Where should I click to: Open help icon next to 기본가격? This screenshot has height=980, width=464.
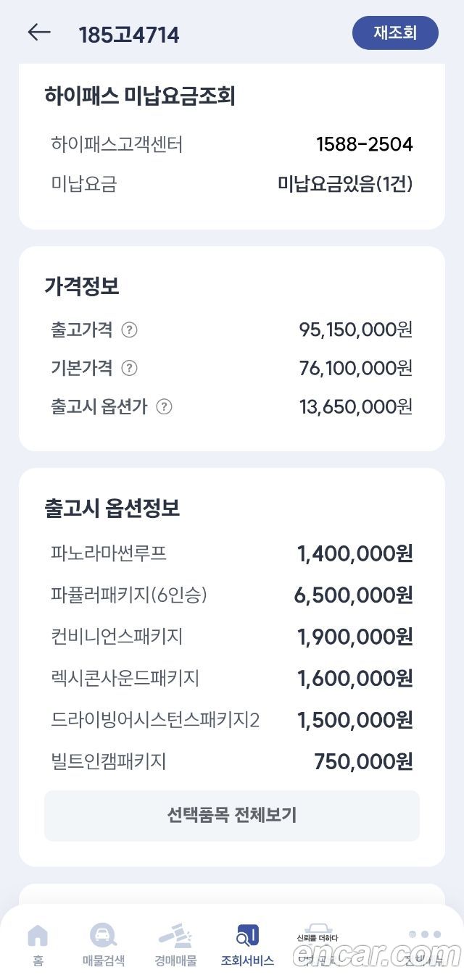[x=129, y=368]
